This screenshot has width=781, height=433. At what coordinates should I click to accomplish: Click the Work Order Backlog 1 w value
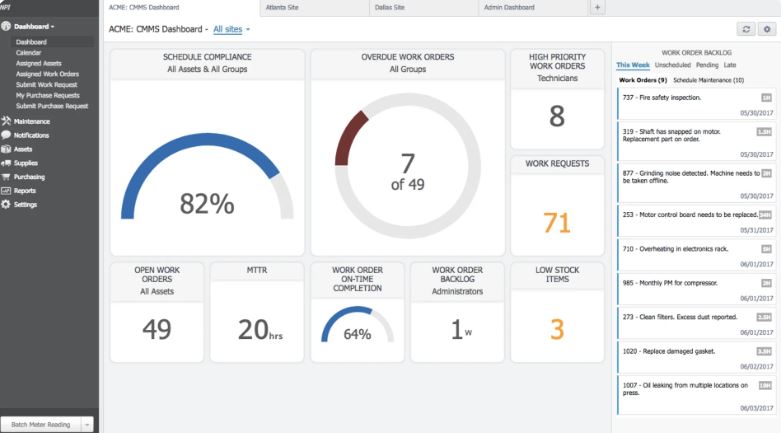point(461,330)
